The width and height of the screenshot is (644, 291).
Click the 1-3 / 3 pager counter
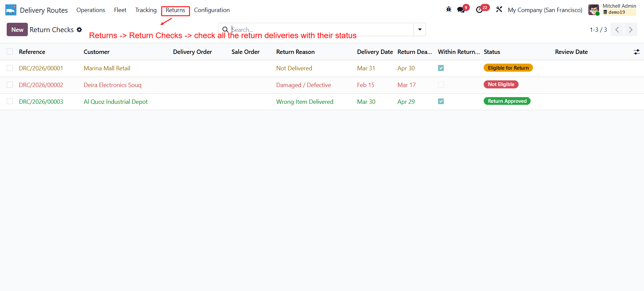598,30
